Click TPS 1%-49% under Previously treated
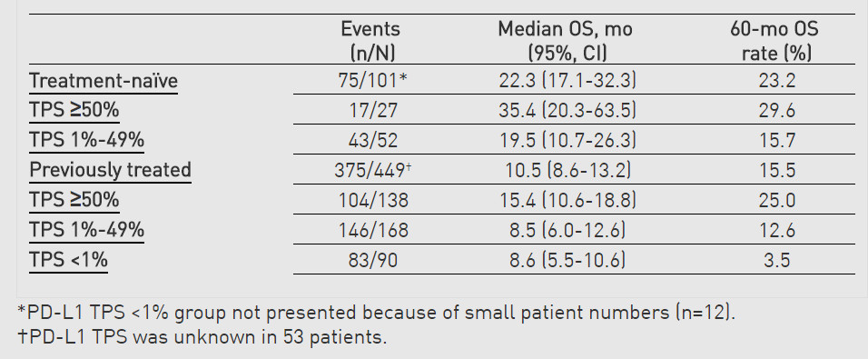Image resolution: width=868 pixels, height=359 pixels. point(87,230)
